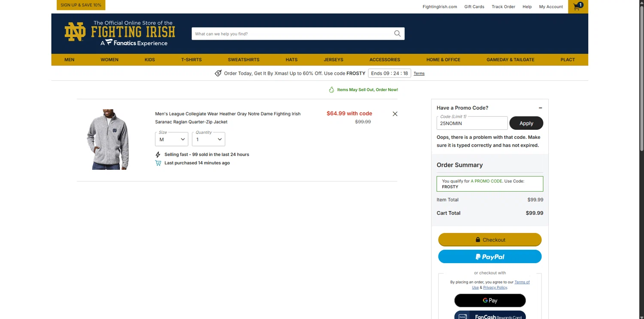Open the HOME & OFFICE menu
The width and height of the screenshot is (644, 319).
(x=444, y=60)
